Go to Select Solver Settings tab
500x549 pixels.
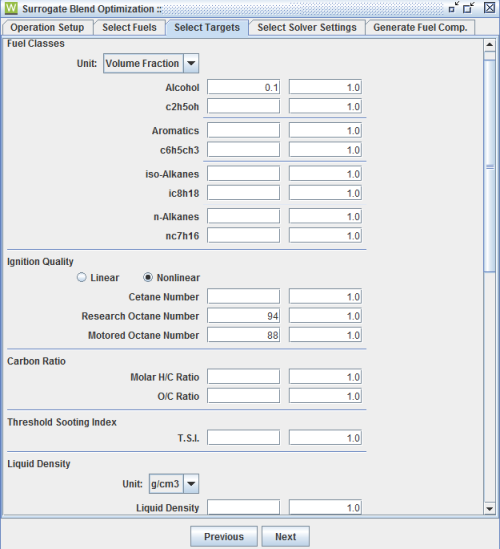pyautogui.click(x=307, y=27)
